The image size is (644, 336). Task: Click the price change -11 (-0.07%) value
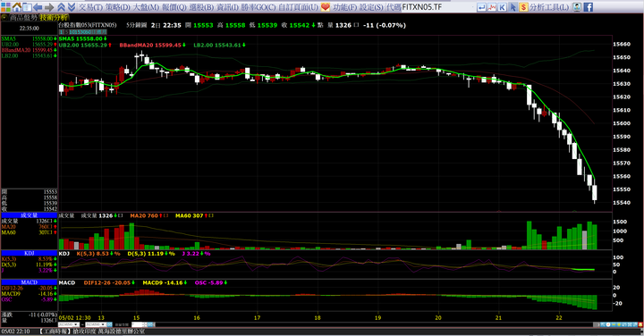pyautogui.click(x=385, y=25)
